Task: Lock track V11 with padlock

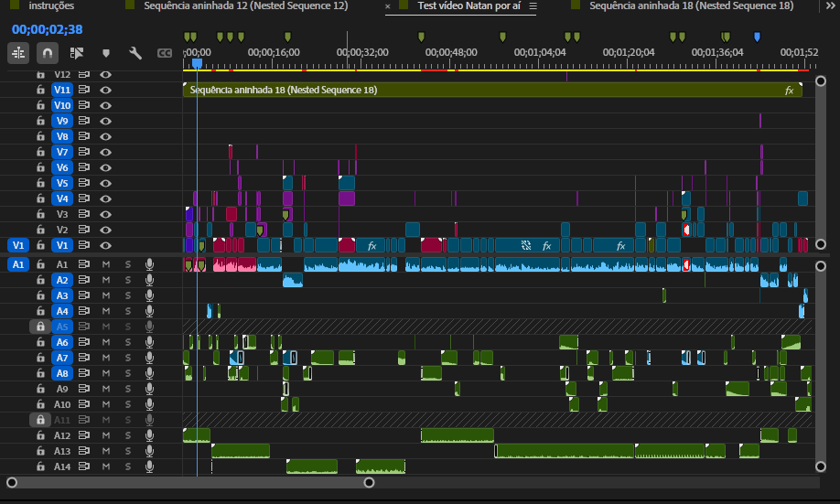Action: point(40,90)
